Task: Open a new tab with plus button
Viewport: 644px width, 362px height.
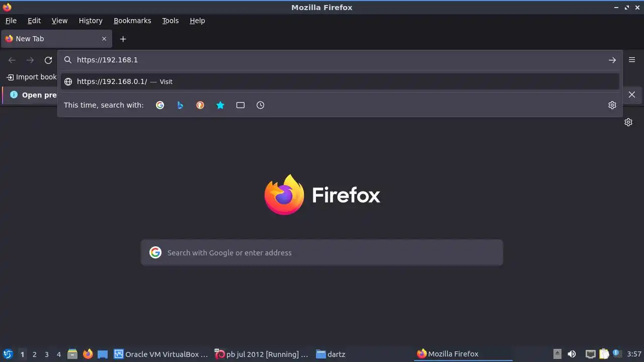Action: pyautogui.click(x=123, y=39)
